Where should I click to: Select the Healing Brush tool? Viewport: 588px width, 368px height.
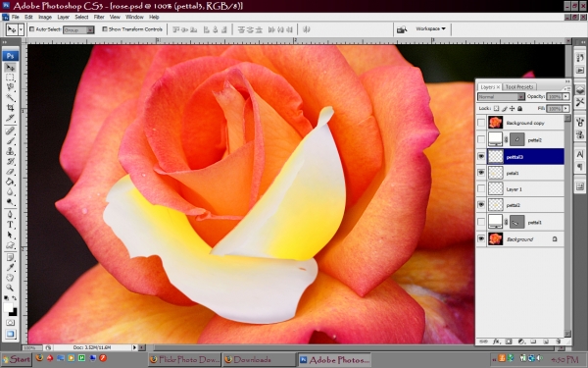(10, 131)
